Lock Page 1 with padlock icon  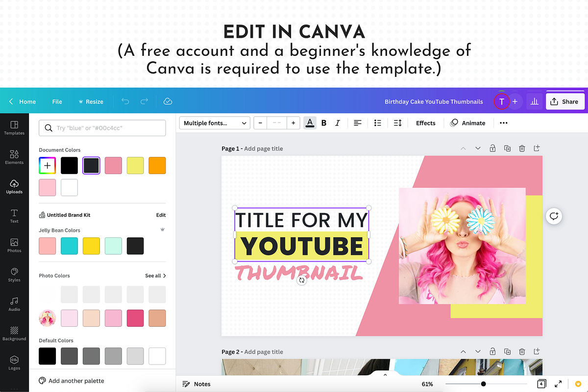coord(492,148)
